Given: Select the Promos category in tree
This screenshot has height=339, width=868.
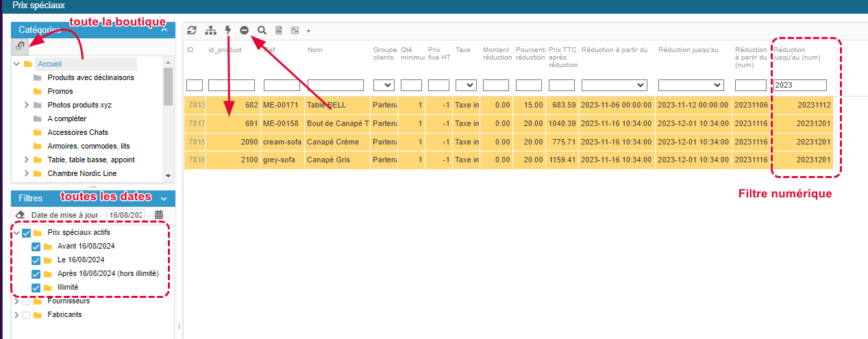Looking at the screenshot, I should (60, 91).
